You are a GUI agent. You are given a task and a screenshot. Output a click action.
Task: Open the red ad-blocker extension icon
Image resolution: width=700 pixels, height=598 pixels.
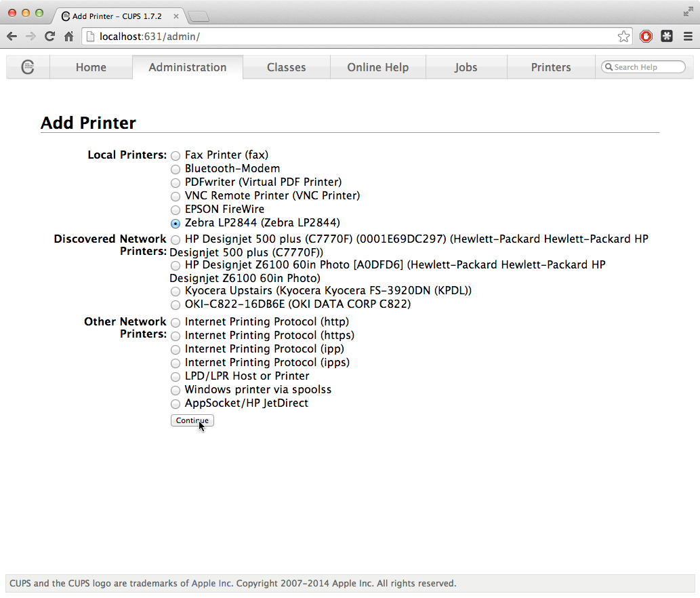646,36
